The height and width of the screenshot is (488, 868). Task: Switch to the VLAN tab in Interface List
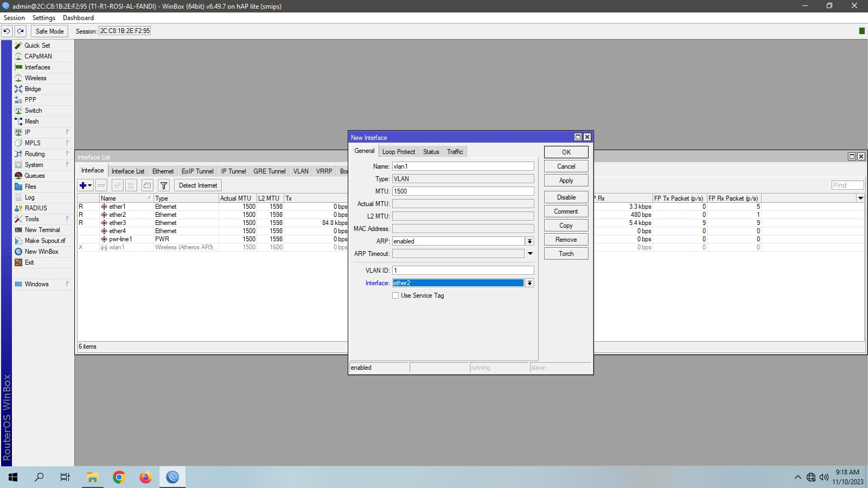301,171
